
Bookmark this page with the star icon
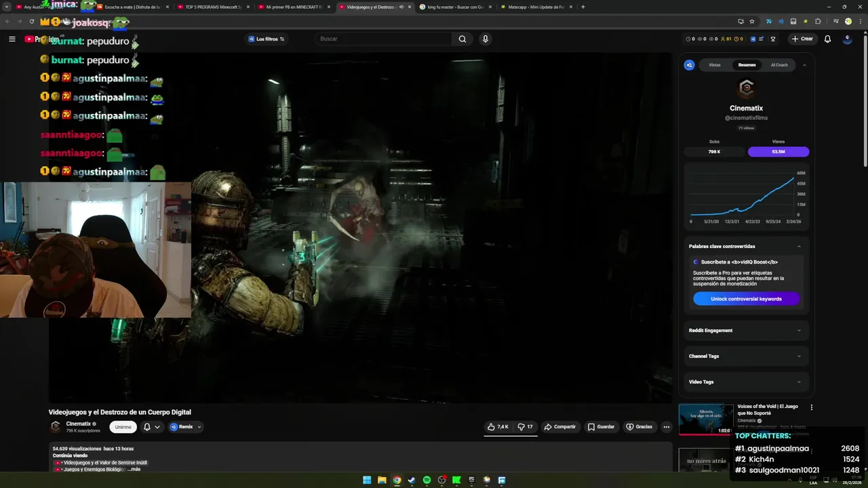(x=751, y=22)
